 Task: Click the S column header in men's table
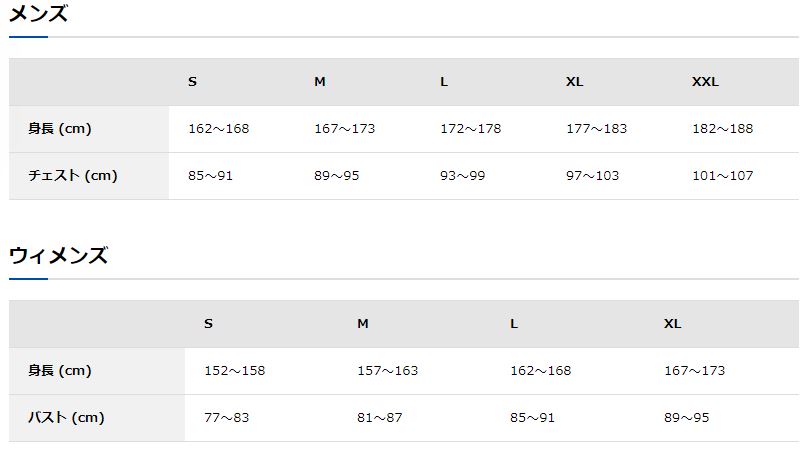click(x=192, y=82)
